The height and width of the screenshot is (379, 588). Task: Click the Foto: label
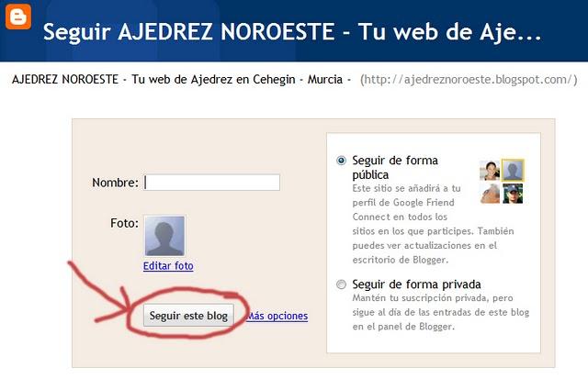pyautogui.click(x=124, y=223)
